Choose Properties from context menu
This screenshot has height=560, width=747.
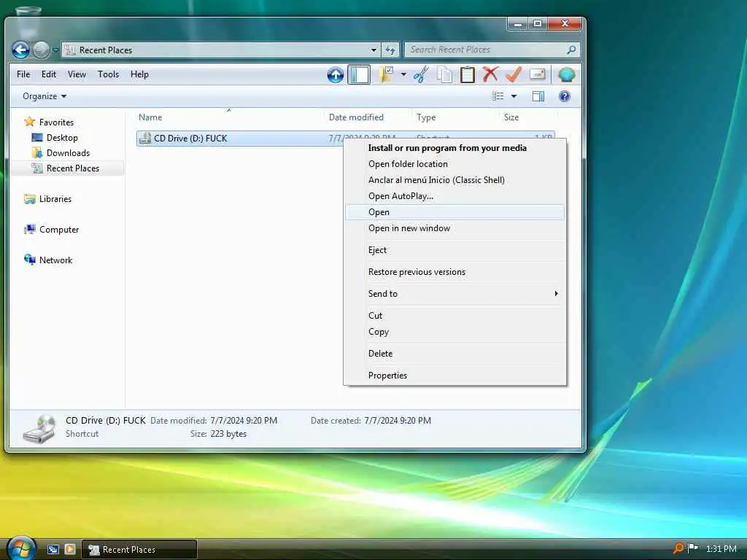tap(455, 376)
